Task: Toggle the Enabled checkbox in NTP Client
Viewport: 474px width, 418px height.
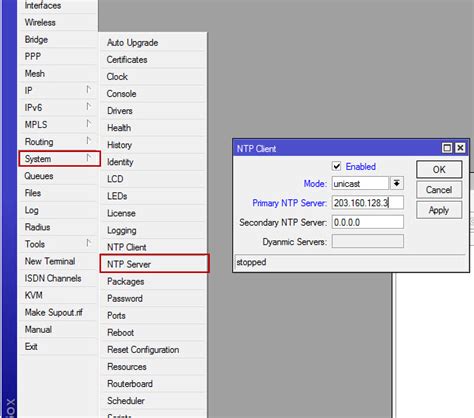Action: click(336, 166)
